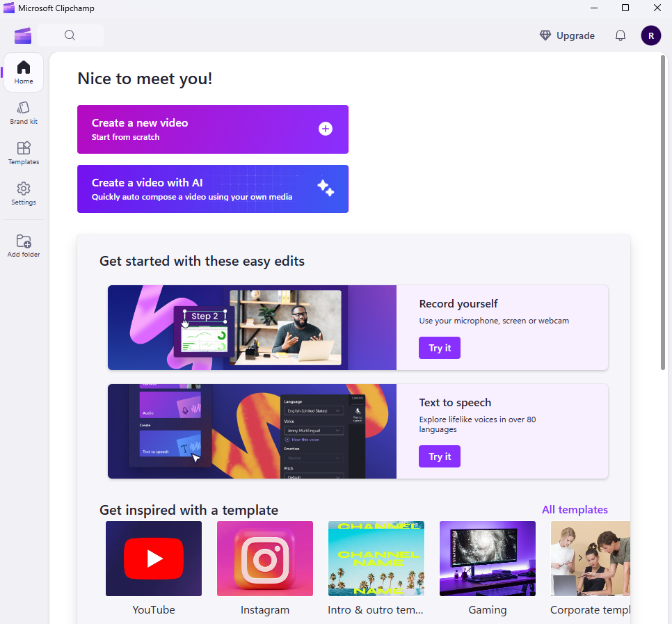Screen dimensions: 672x624
Task: Click the Clipchamp logo icon
Action: [23, 35]
